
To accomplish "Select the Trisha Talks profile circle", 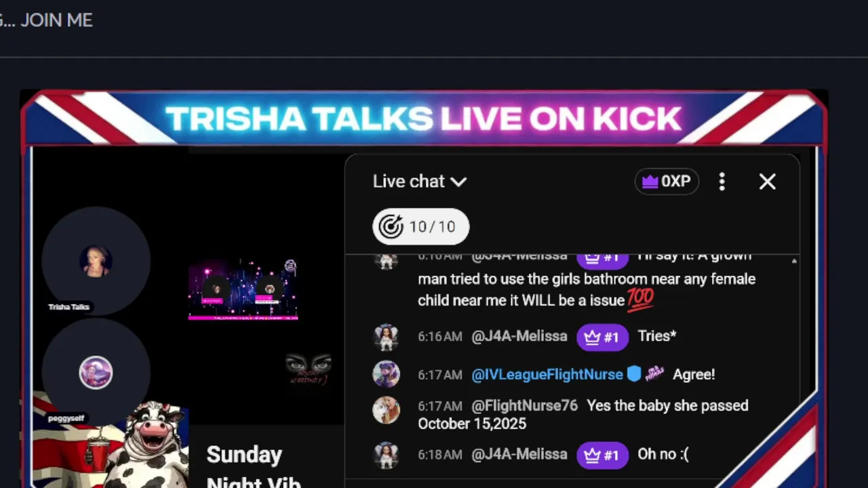I will tap(96, 261).
